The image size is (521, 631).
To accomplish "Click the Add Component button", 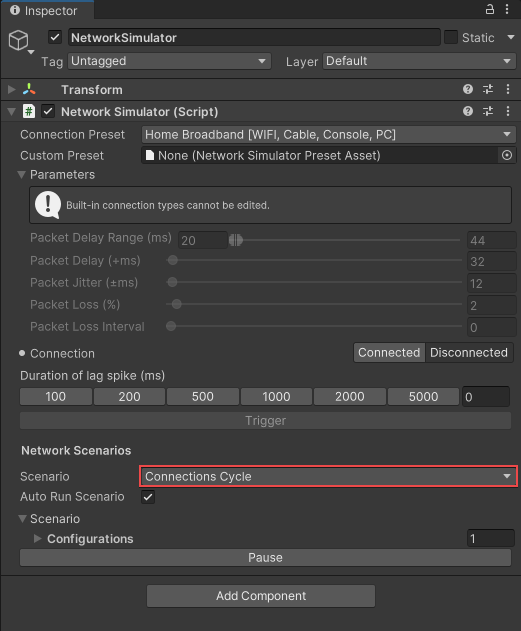I will click(x=261, y=596).
